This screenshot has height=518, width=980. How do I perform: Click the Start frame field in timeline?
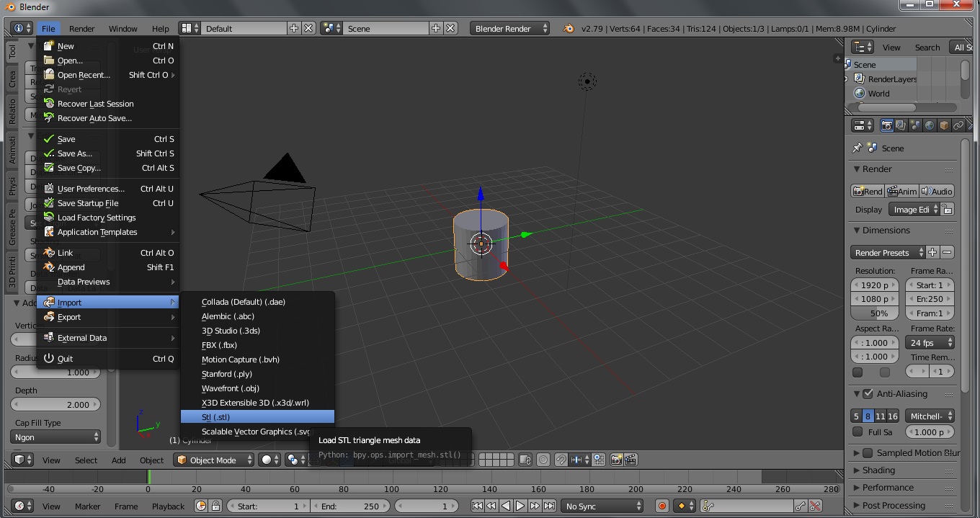(x=267, y=506)
